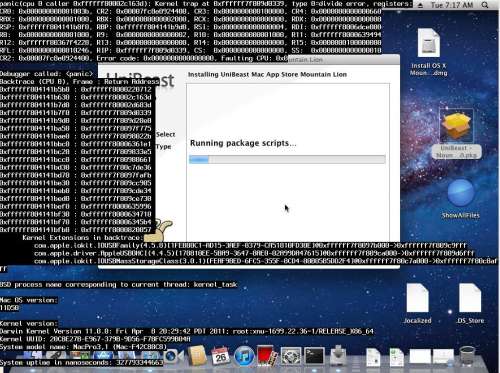Select Install OS X Mountain Lion dmg file

429,52
